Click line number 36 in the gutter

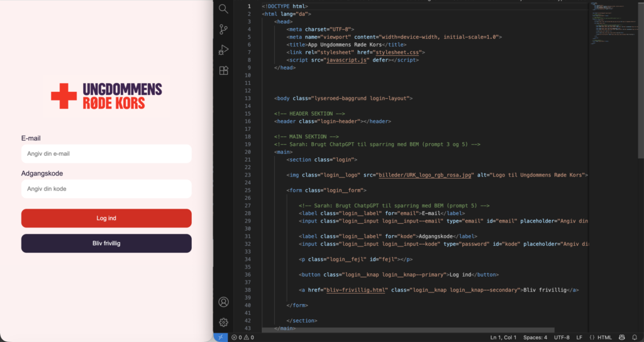[248, 275]
